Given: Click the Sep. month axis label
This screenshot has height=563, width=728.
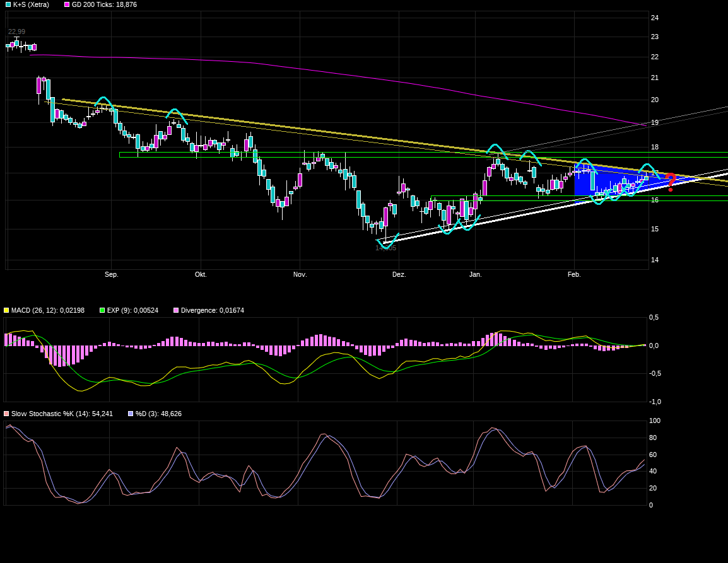Looking at the screenshot, I should tap(112, 274).
